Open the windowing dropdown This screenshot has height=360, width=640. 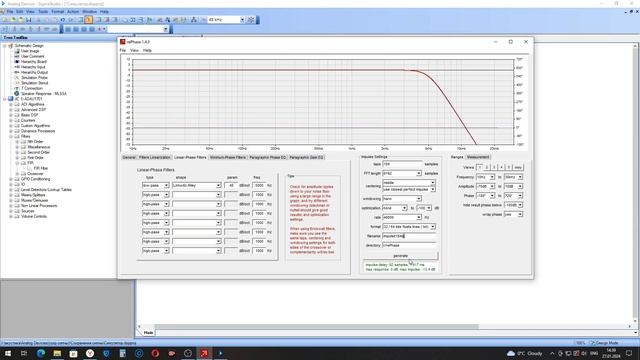[x=418, y=199]
